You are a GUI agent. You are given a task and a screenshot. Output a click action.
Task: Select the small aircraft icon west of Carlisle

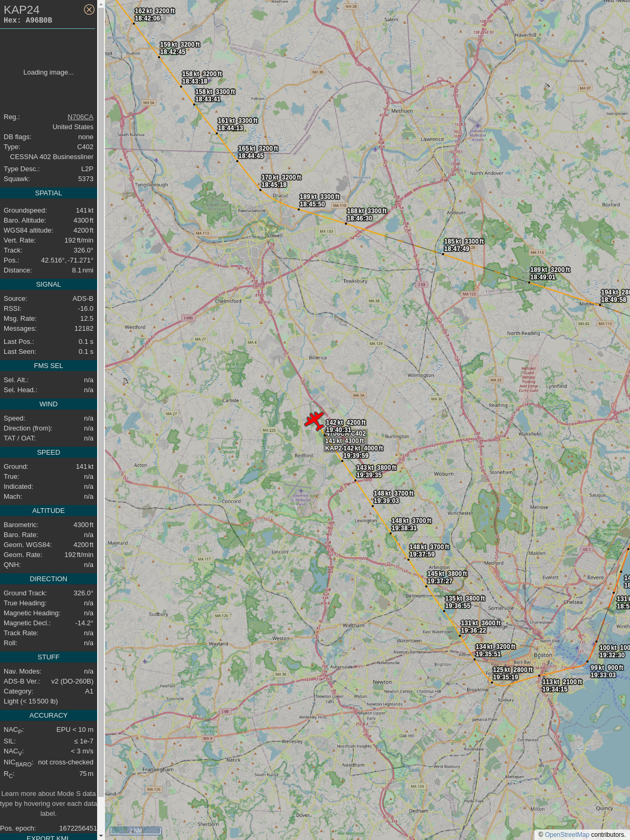(x=125, y=382)
